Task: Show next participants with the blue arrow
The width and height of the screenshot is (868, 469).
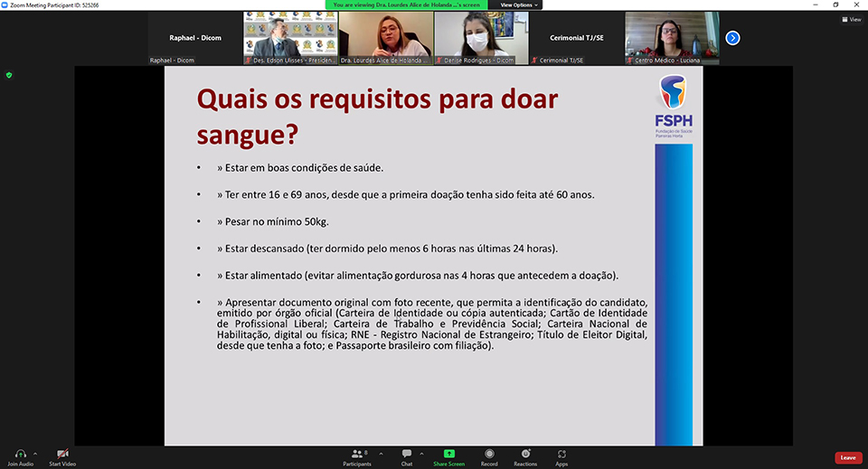Action: click(732, 38)
